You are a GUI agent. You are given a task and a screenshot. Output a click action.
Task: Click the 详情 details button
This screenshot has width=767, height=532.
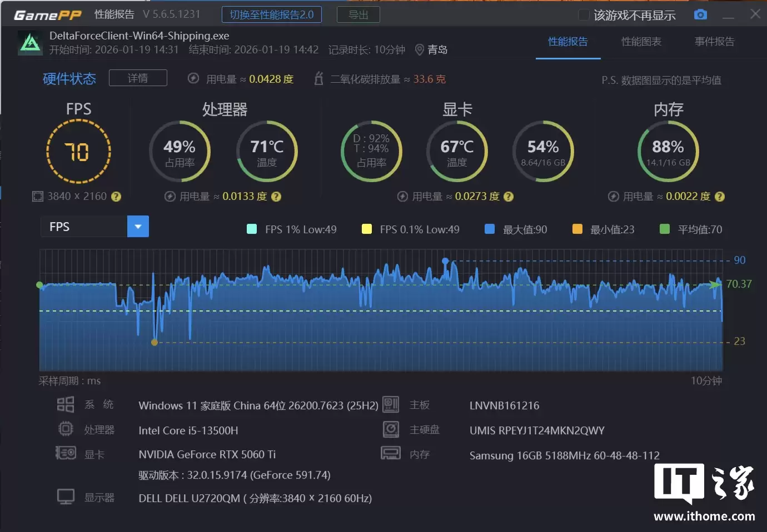(138, 78)
